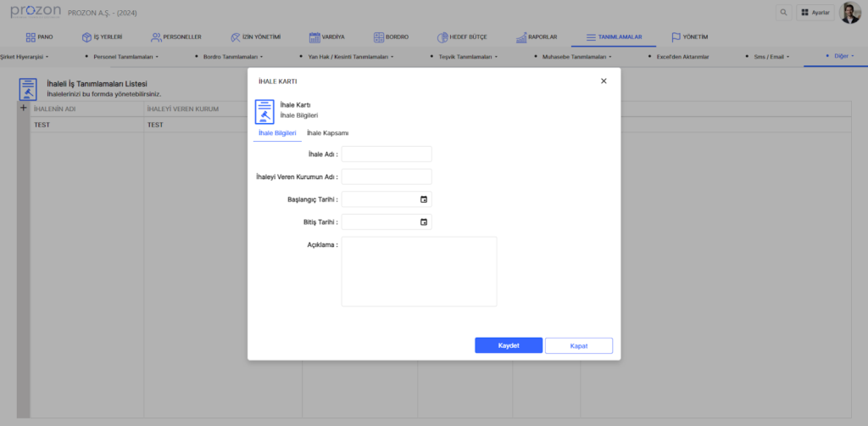Click the plus icon to add ihale

tap(23, 109)
